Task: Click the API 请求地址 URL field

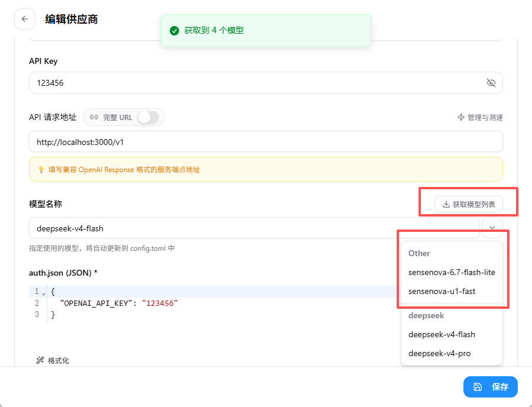Action: (x=265, y=141)
